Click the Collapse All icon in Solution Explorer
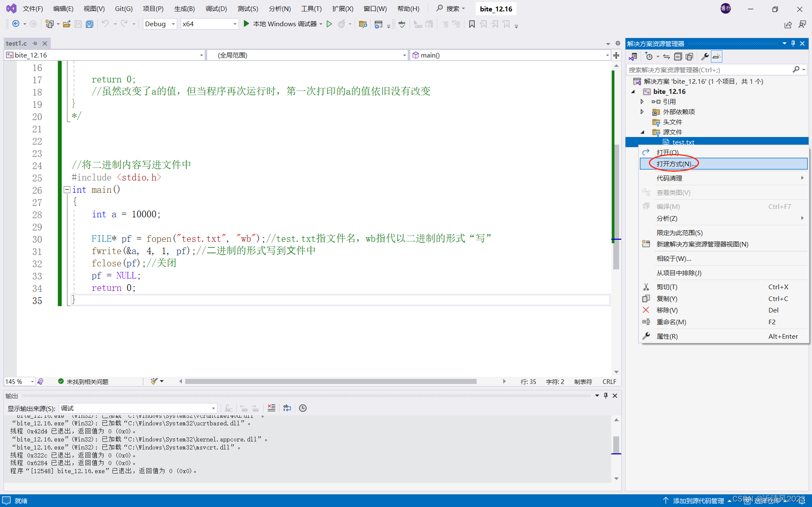Image resolution: width=812 pixels, height=507 pixels. pyautogui.click(x=678, y=57)
